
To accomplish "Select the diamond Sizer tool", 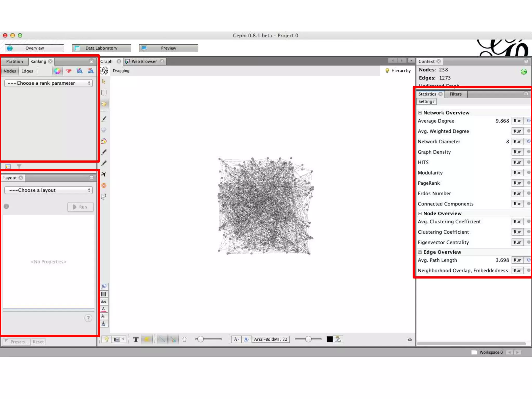I will pos(104,130).
